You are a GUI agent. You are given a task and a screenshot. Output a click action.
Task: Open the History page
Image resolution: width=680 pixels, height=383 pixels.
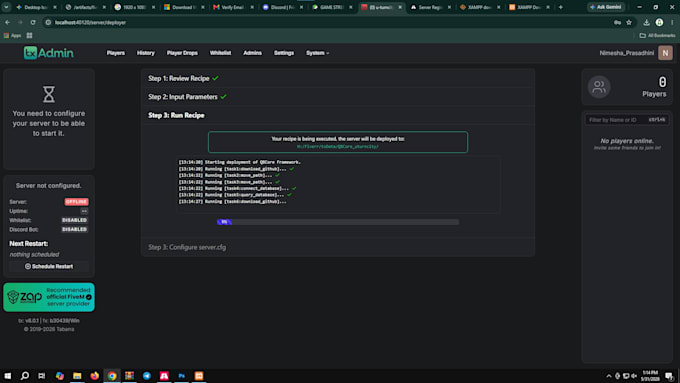pyautogui.click(x=146, y=53)
